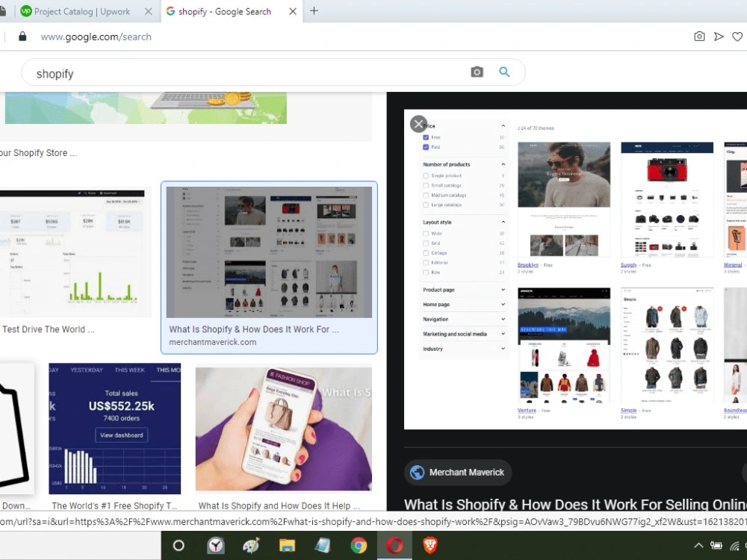
Task: Open the map and laptop coins thumbnail
Action: pyautogui.click(x=146, y=108)
